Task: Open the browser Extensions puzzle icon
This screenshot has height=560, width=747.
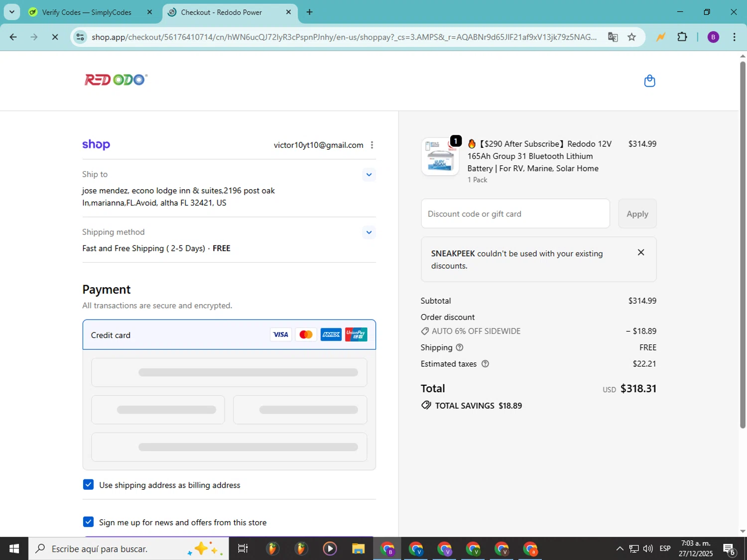Action: (x=682, y=37)
